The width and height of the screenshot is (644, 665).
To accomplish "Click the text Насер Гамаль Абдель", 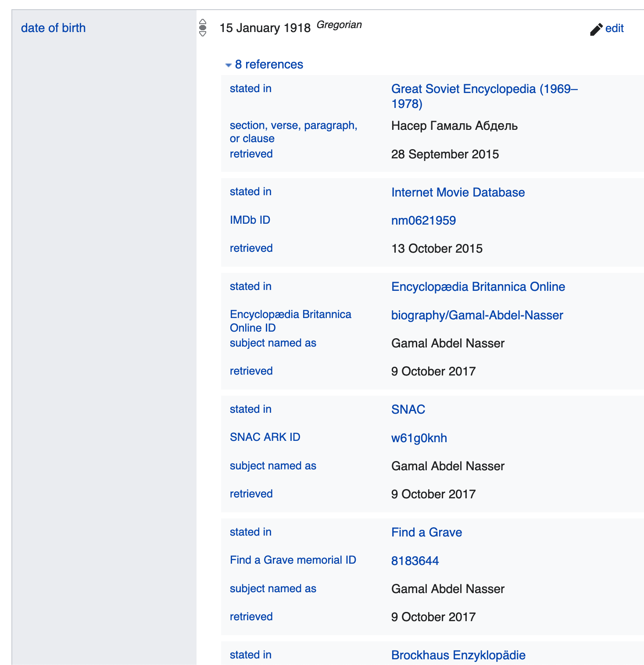I will (x=454, y=126).
